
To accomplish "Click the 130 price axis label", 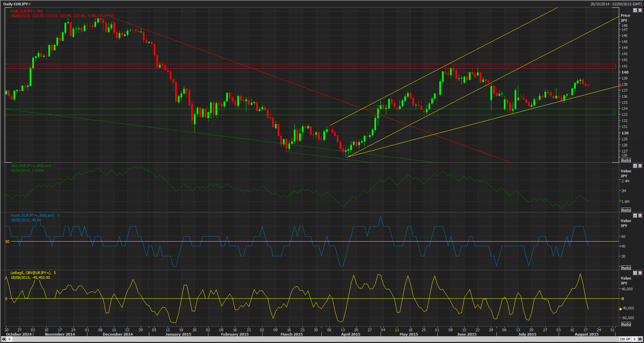I will [x=625, y=133].
